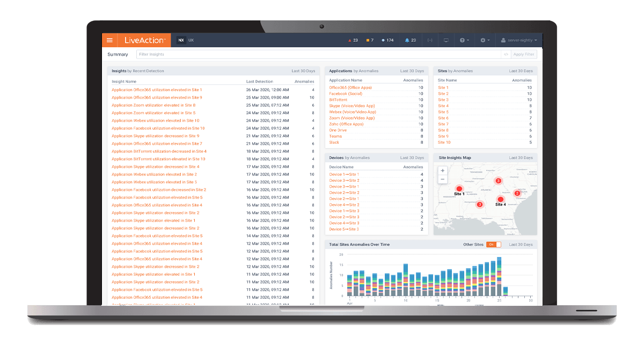Click the red critical alerts indicator showing 23
644x338 pixels.
353,40
